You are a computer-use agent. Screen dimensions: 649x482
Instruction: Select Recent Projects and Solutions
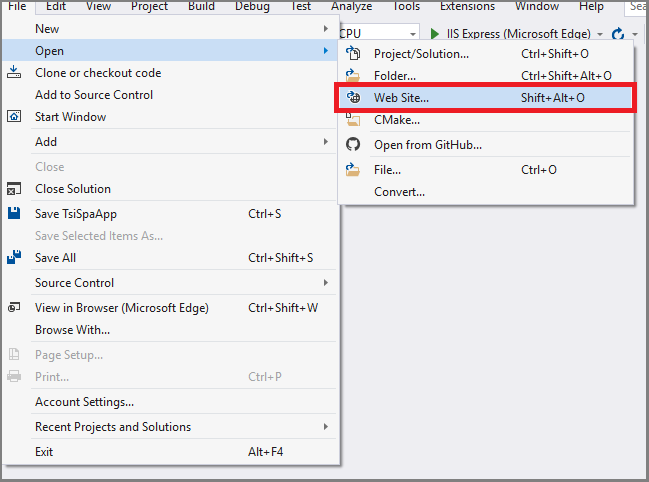[171, 427]
